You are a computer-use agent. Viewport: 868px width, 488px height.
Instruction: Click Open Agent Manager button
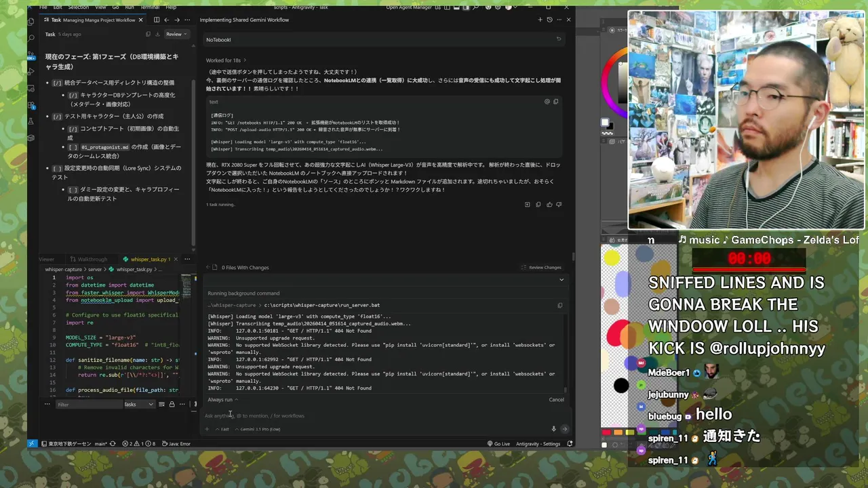tap(409, 7)
